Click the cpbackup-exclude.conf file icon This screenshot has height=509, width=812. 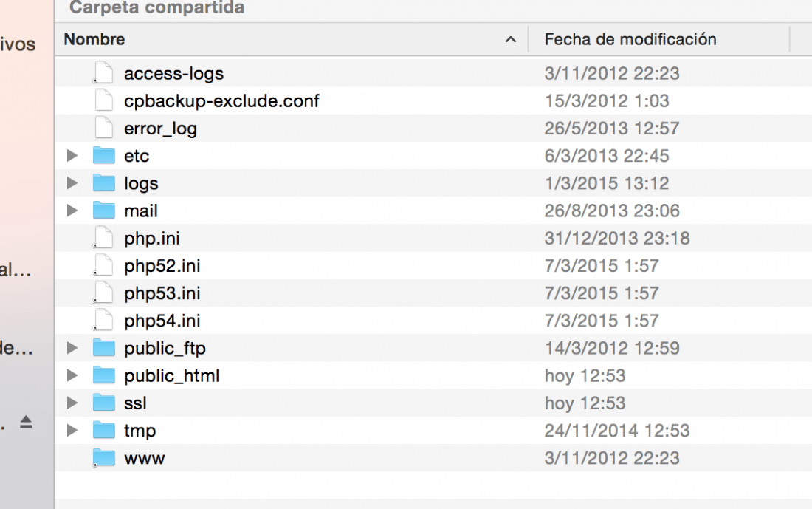pyautogui.click(x=103, y=100)
